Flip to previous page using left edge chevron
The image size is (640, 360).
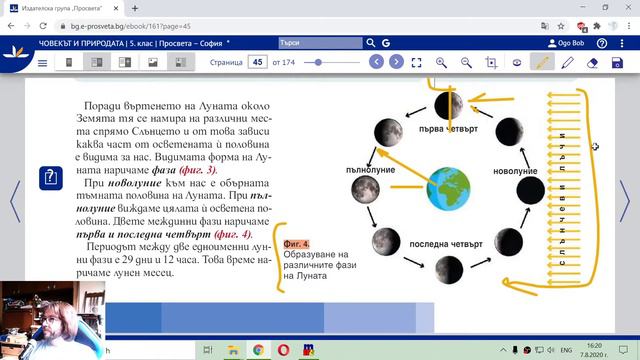[x=15, y=202]
